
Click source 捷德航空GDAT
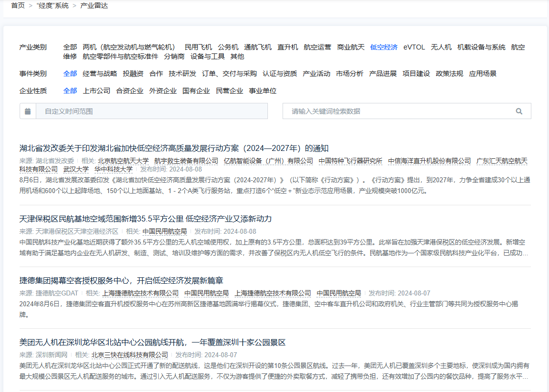tap(57, 293)
